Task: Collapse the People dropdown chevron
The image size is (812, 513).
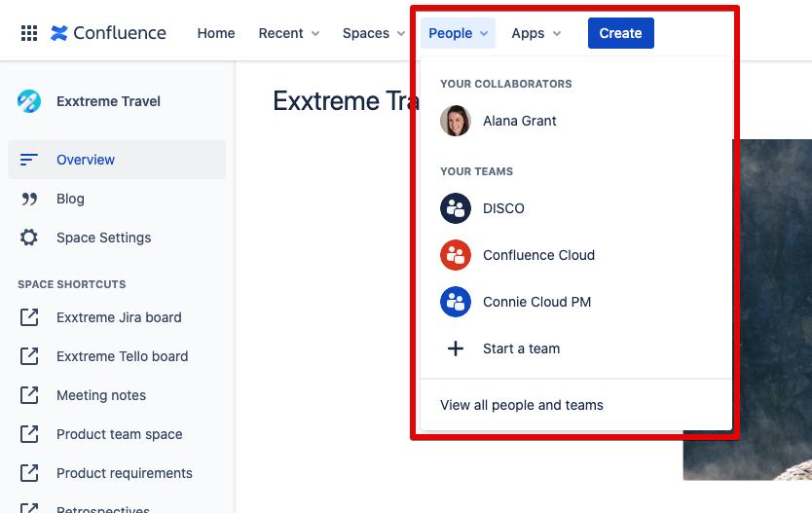Action: tap(484, 34)
